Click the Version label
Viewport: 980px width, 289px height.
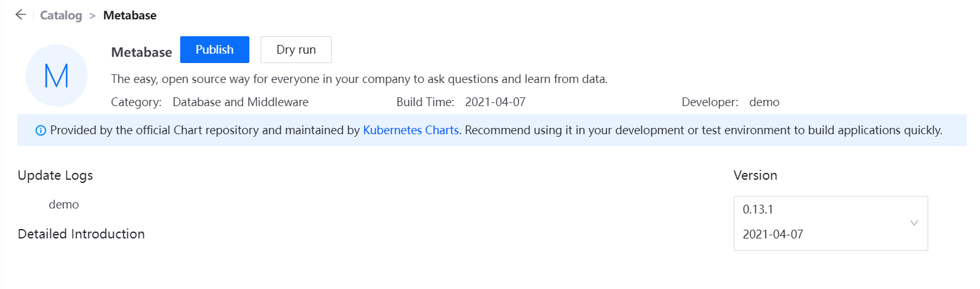[756, 175]
